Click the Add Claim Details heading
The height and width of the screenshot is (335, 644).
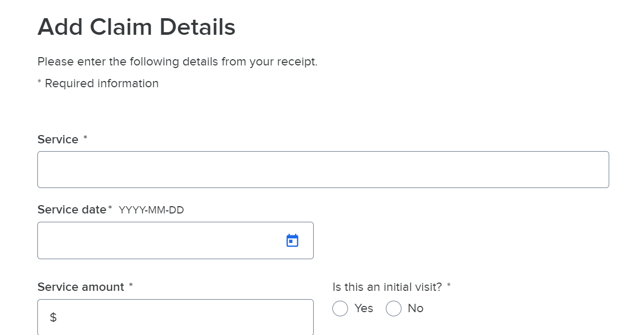click(136, 26)
